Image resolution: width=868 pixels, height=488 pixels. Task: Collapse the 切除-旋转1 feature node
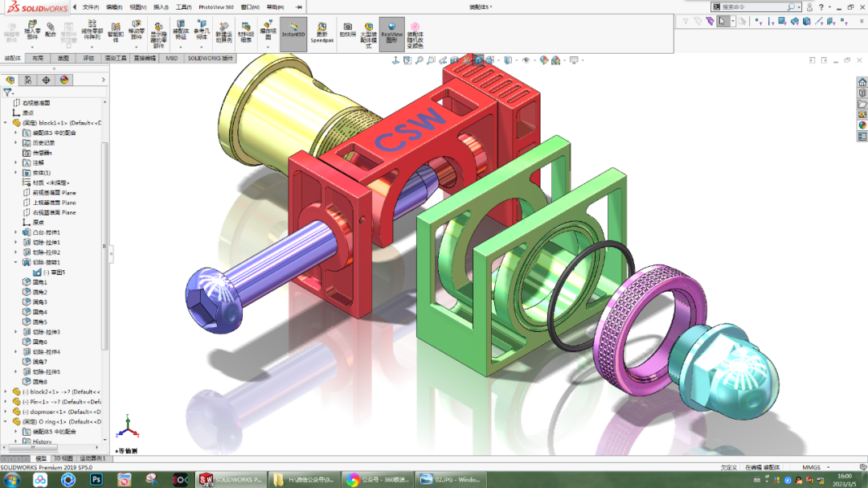[x=14, y=262]
